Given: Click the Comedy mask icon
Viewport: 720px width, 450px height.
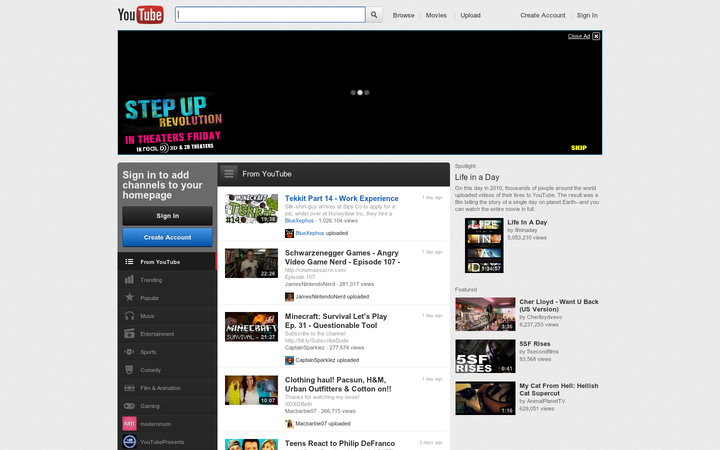Looking at the screenshot, I should coord(129,370).
